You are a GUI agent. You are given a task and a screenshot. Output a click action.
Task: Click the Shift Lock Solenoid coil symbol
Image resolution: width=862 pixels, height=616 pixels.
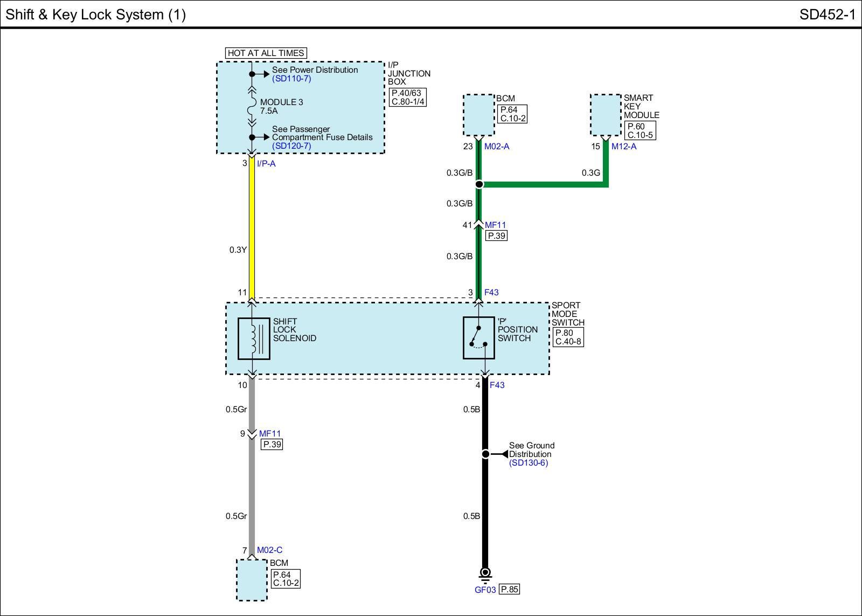pyautogui.click(x=254, y=338)
